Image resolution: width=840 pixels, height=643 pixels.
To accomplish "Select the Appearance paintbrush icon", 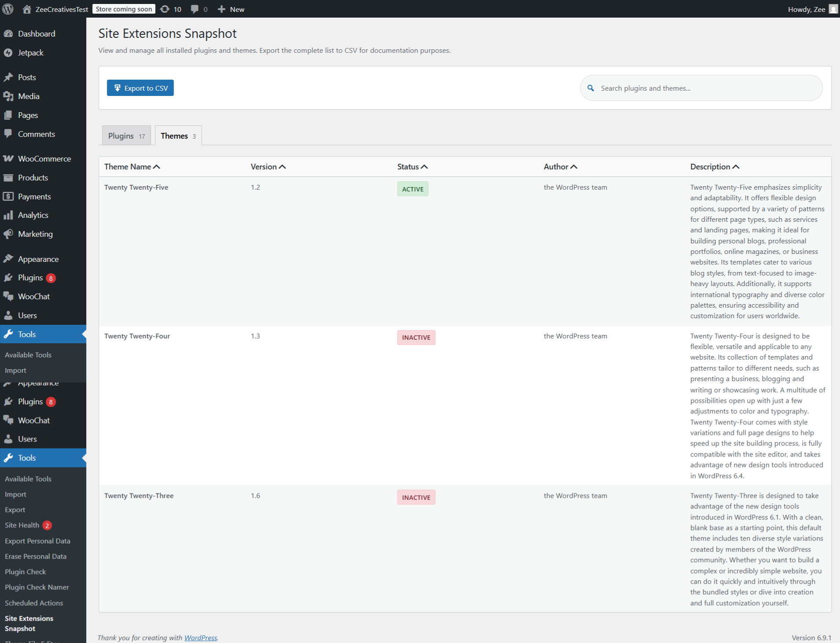I will coord(9,259).
